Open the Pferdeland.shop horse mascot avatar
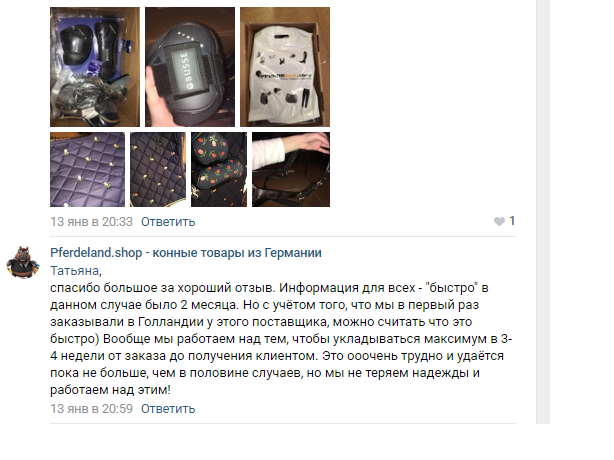 point(23,263)
